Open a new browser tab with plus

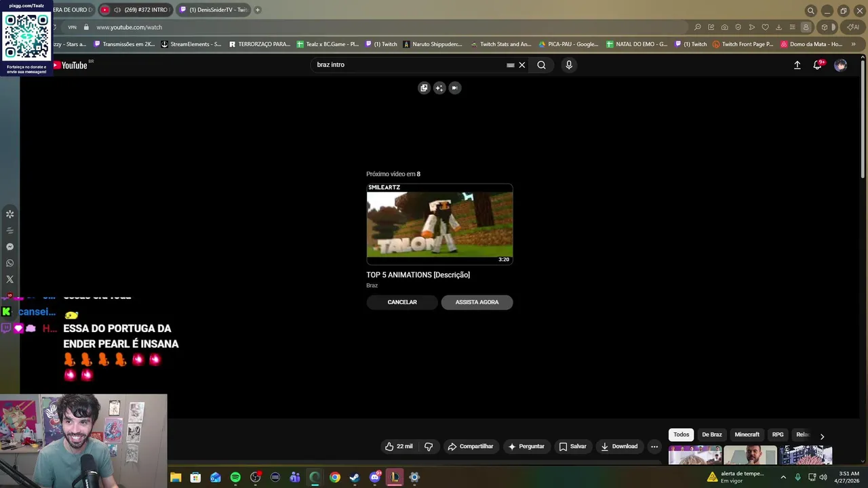coord(258,10)
